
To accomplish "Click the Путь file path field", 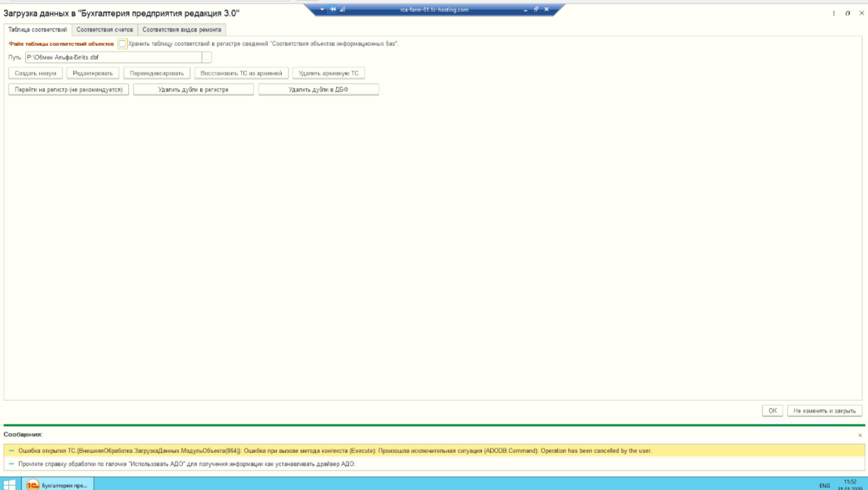I will [113, 57].
